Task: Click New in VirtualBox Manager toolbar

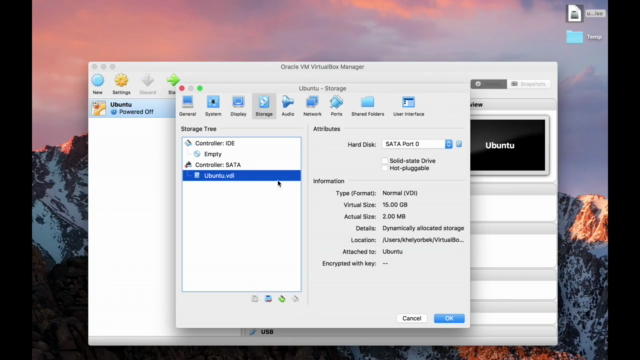Action: 98,84
